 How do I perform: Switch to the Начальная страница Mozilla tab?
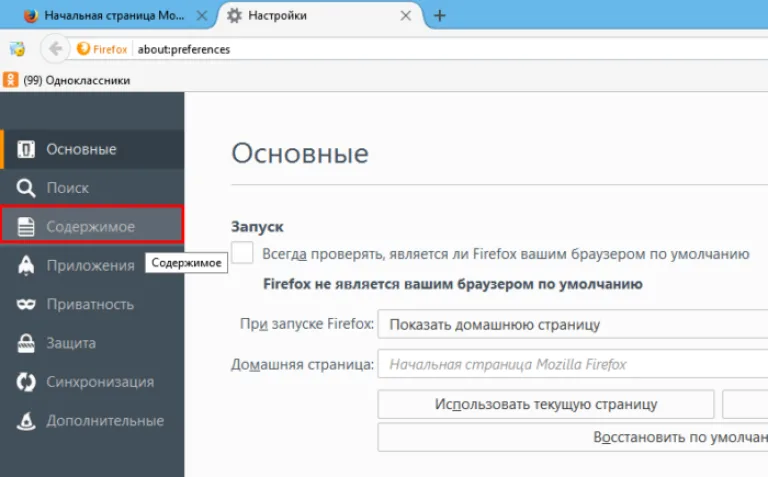(x=114, y=16)
